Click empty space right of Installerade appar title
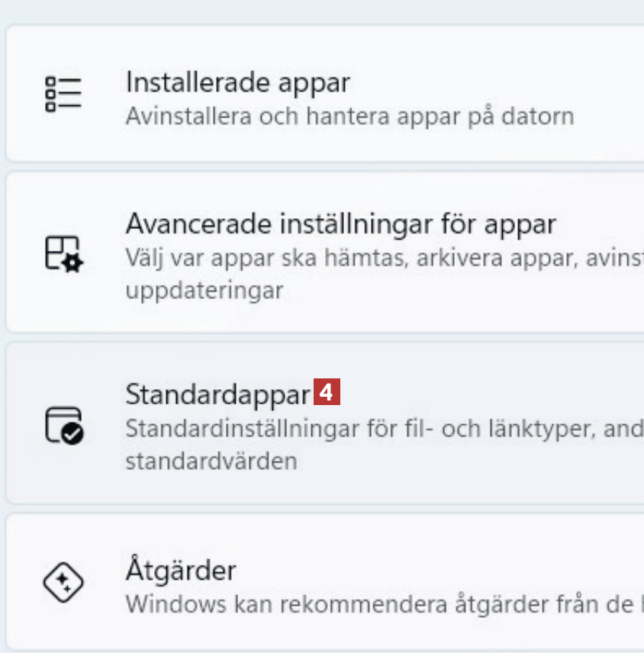The height and width of the screenshot is (653, 644). pyautogui.click(x=496, y=82)
